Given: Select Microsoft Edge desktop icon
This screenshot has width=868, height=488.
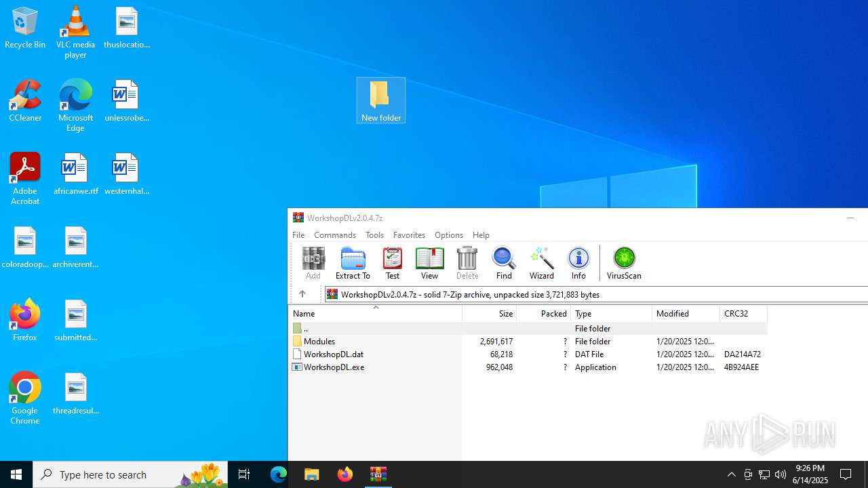Looking at the screenshot, I should pos(75,105).
